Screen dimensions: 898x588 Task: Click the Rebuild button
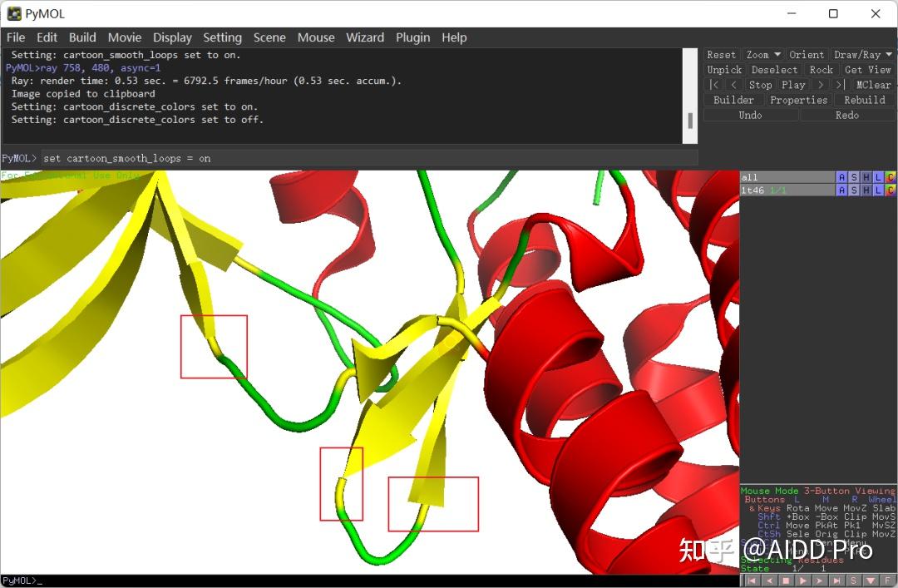[x=864, y=100]
